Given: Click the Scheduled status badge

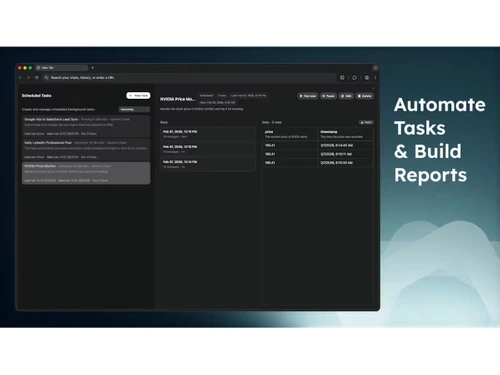Looking at the screenshot, I should coord(206,96).
